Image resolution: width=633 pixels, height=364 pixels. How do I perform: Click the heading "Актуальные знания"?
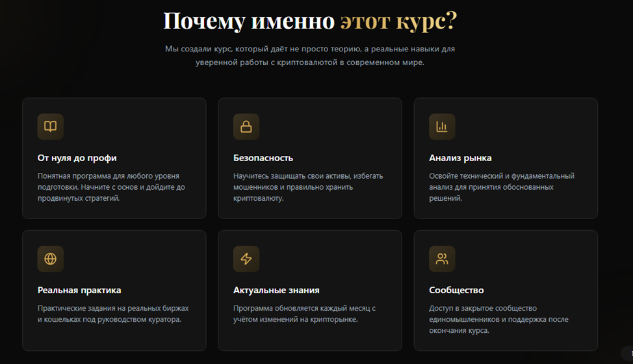point(276,290)
